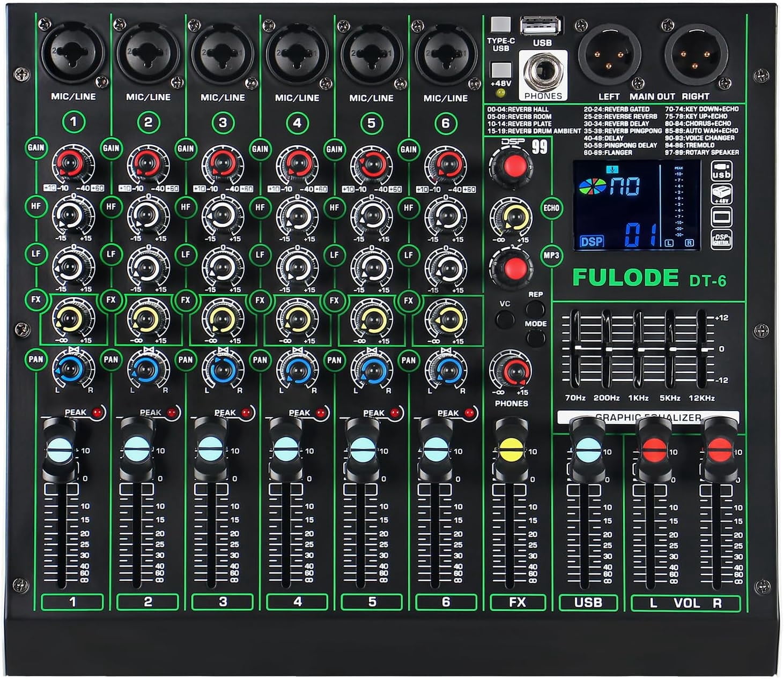This screenshot has width=784, height=679.
Task: Click the 'L VOL R' label box
Action: [x=686, y=603]
